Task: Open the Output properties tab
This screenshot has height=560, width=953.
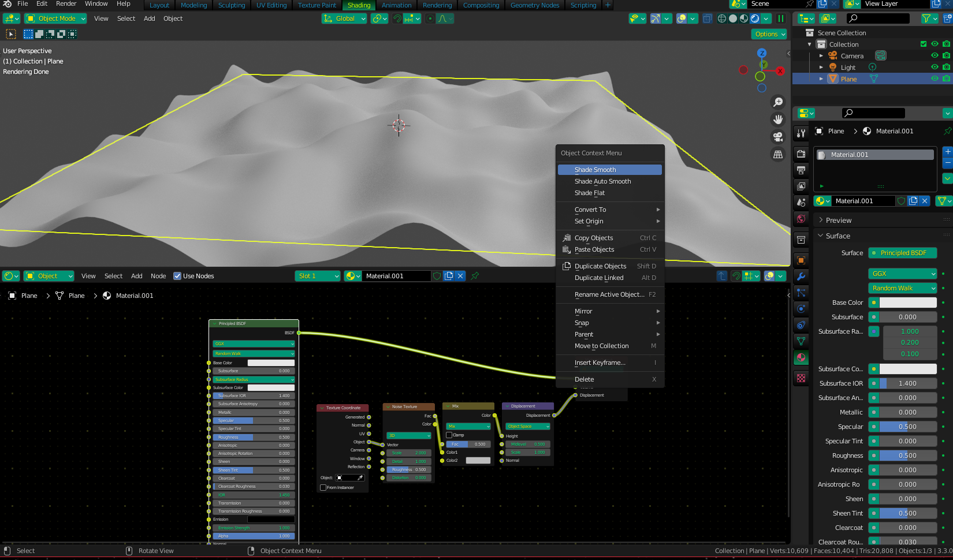Action: click(801, 170)
